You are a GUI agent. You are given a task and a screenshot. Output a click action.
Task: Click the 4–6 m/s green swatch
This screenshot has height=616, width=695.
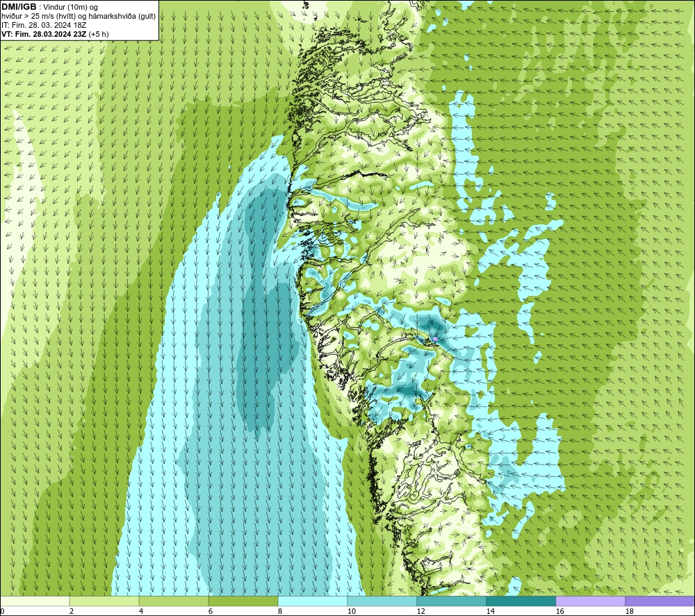[174, 601]
